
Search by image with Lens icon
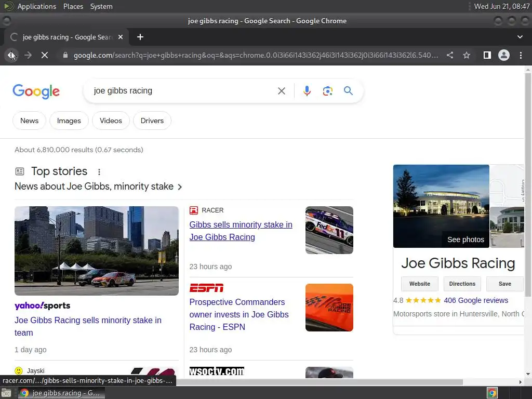tap(327, 91)
